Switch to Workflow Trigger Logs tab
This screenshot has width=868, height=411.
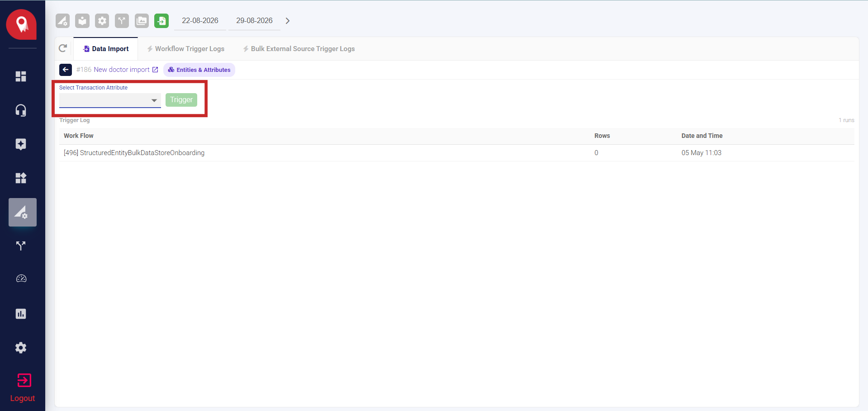click(x=185, y=49)
